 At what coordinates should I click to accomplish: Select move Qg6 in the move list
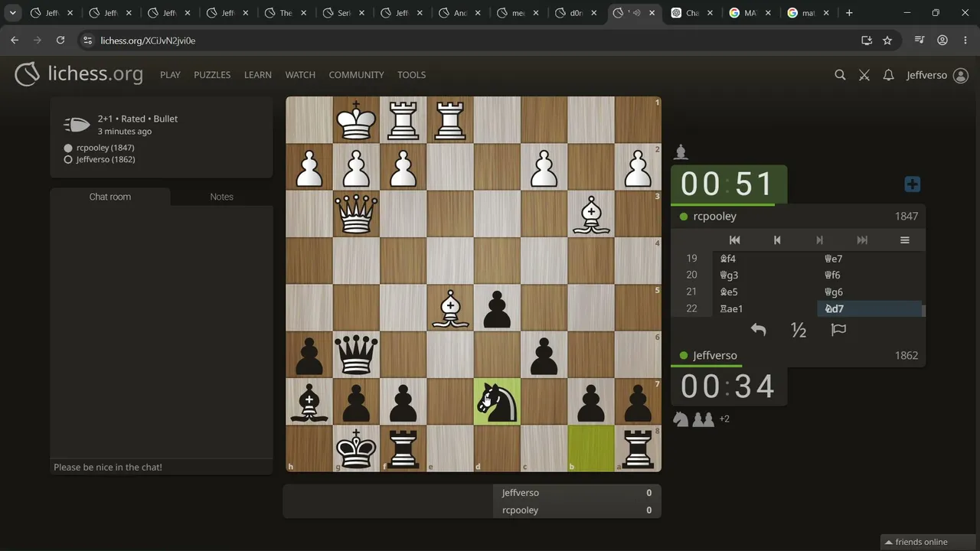(871, 292)
